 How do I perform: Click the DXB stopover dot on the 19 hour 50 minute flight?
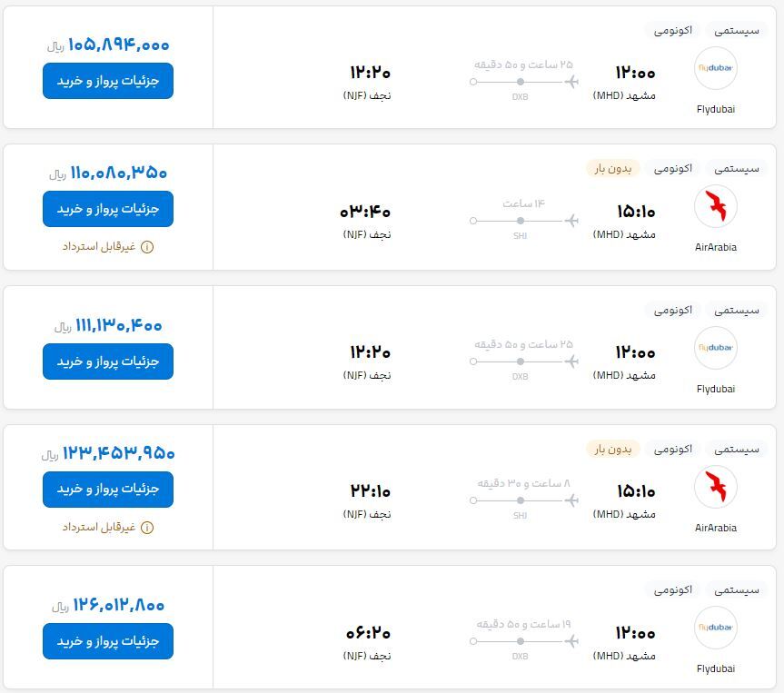tap(521, 641)
